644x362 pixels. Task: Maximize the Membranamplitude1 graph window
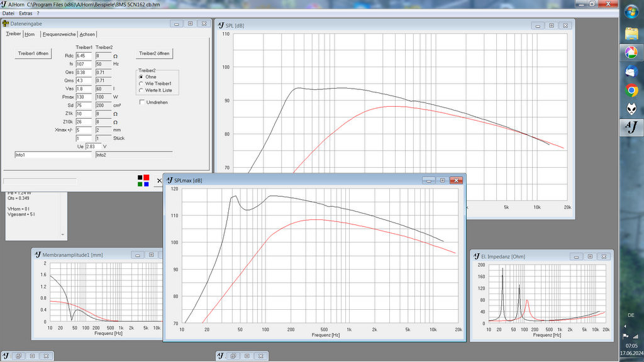[x=150, y=255]
